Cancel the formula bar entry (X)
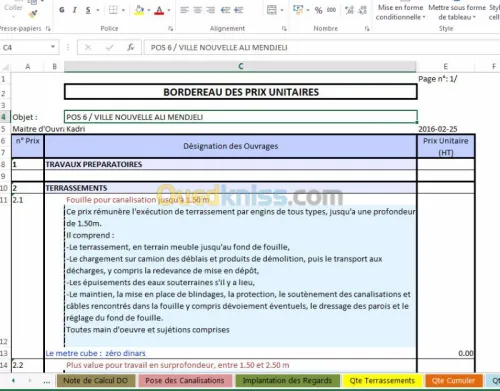 88,48
